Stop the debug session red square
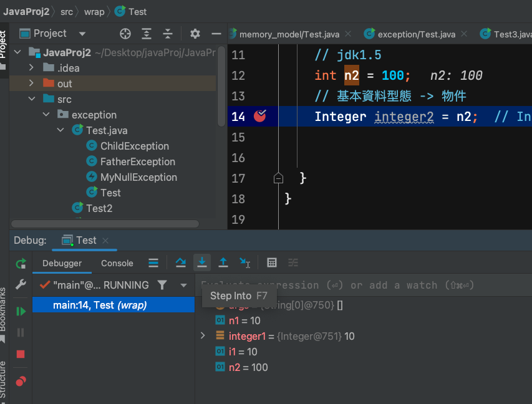The image size is (532, 404). tap(21, 354)
